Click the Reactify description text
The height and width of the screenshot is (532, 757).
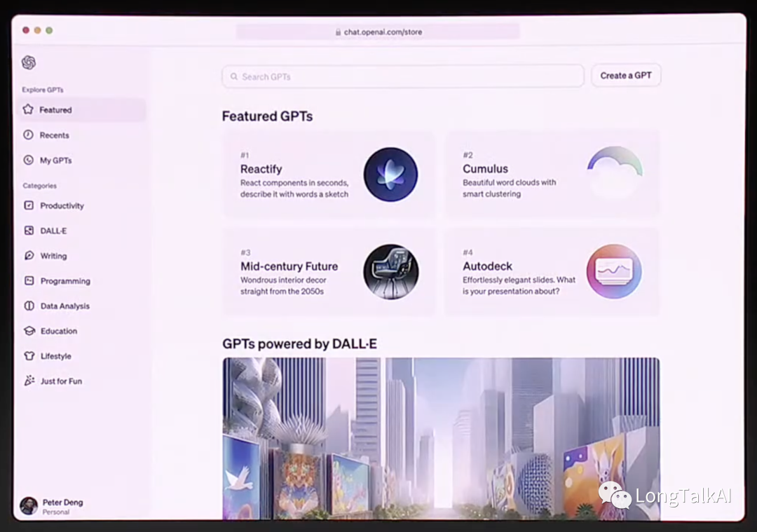click(294, 189)
